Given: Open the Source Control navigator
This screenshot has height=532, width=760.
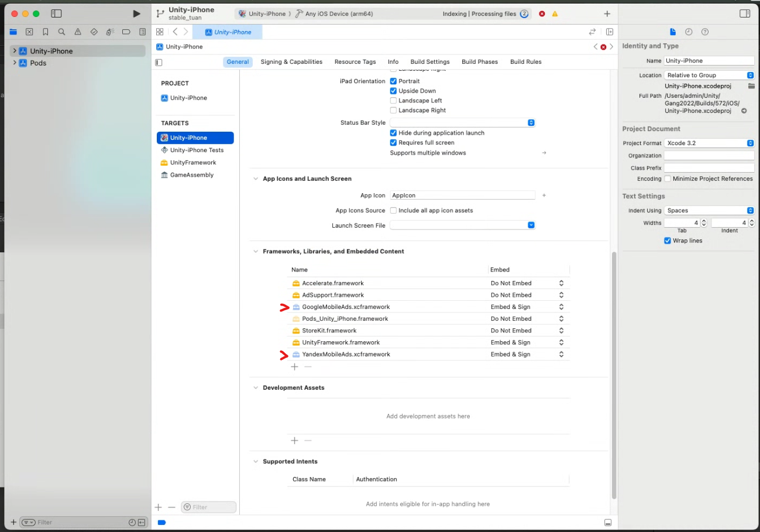Looking at the screenshot, I should (x=29, y=32).
